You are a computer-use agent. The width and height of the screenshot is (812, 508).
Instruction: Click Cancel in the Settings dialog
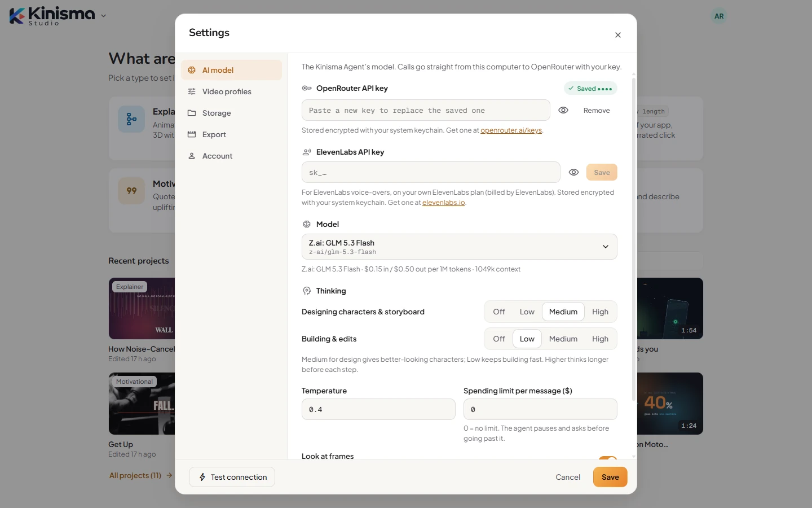click(x=568, y=477)
